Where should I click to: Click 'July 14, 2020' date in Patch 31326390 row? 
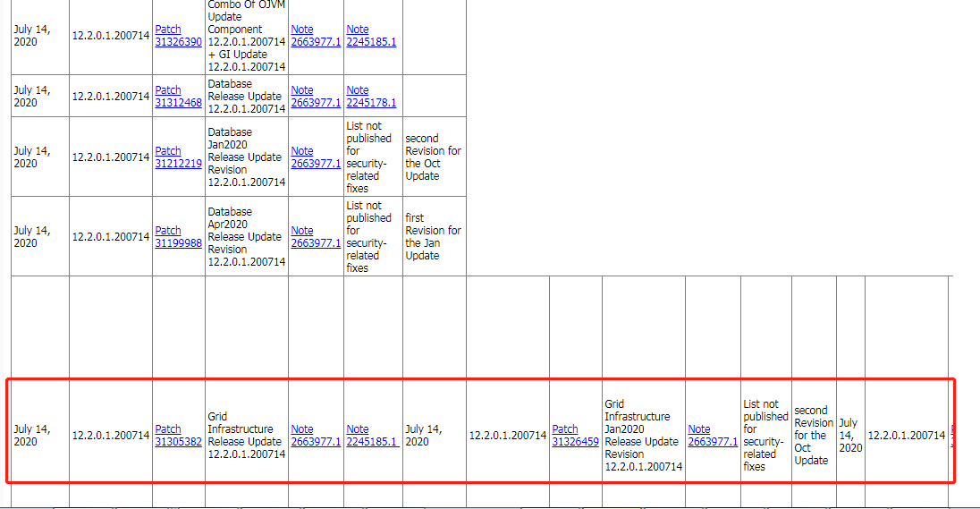[32, 36]
